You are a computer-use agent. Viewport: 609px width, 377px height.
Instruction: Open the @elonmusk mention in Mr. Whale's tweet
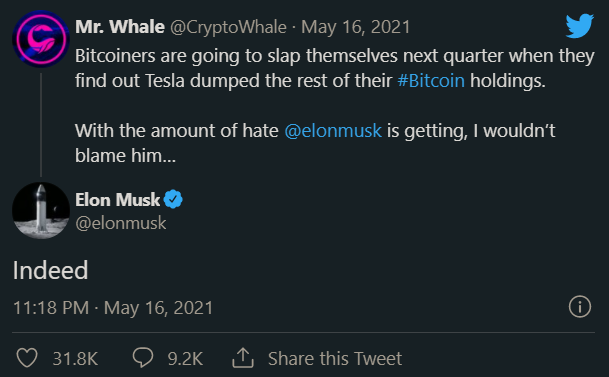coord(333,130)
